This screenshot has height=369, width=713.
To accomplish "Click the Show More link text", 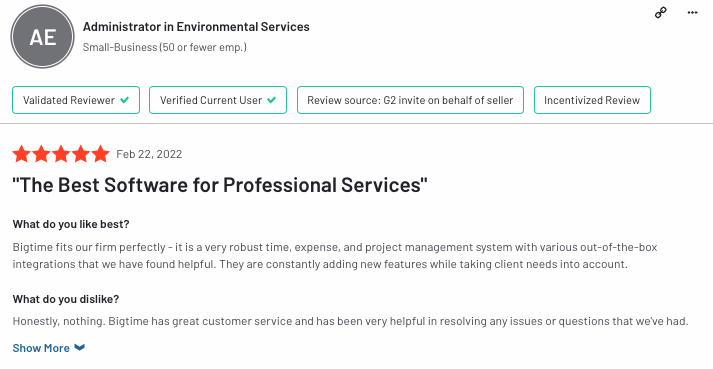I will pos(41,348).
